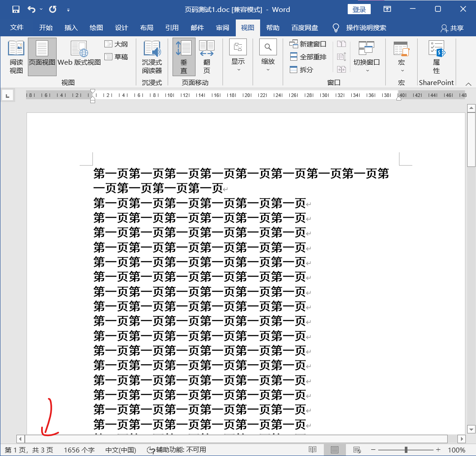Select Print Layout view (页面视图)

[x=42, y=57]
